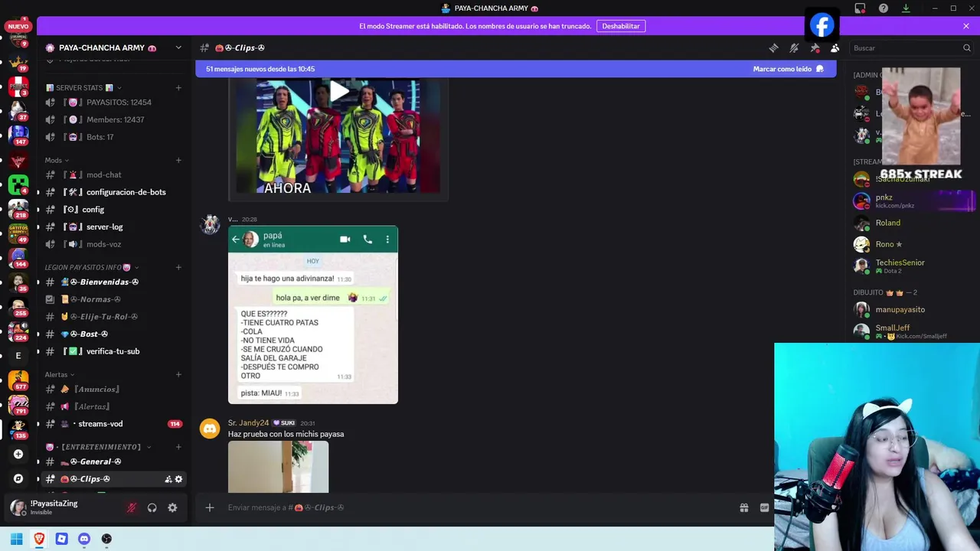Screen dimensions: 980x551
Task: Create channel in LEGION PAYASITOS INFO category
Action: pos(178,267)
